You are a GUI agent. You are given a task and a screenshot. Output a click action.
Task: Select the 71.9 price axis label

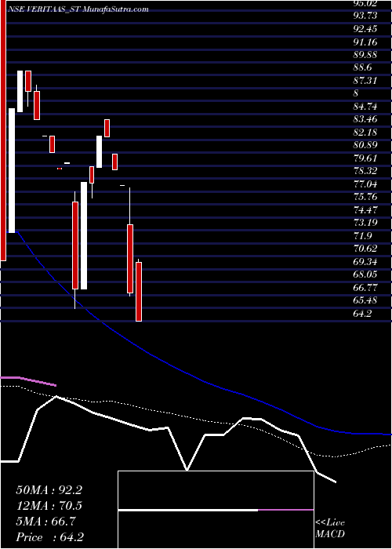362,235
